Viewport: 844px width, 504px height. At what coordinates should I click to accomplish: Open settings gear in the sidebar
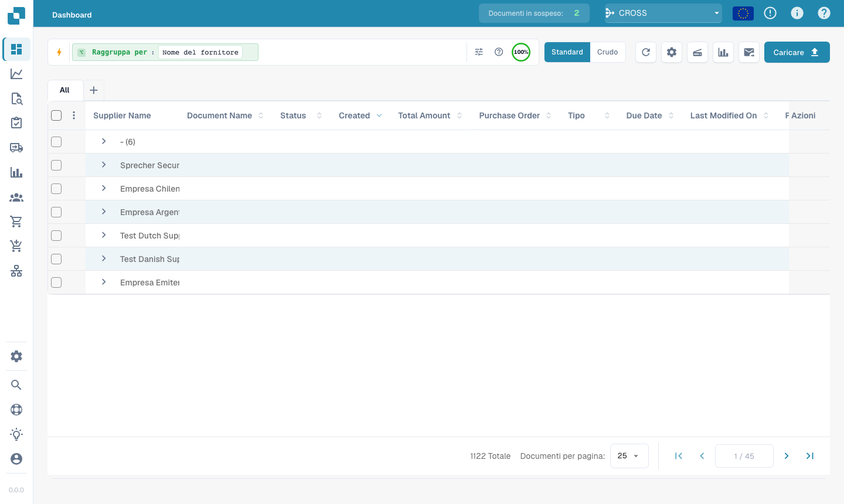[x=16, y=356]
